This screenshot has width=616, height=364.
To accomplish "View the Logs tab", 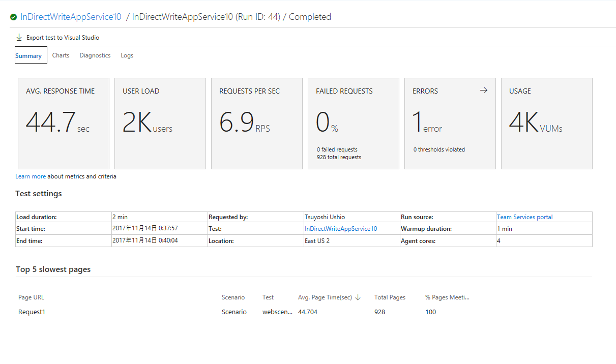I will coord(127,55).
